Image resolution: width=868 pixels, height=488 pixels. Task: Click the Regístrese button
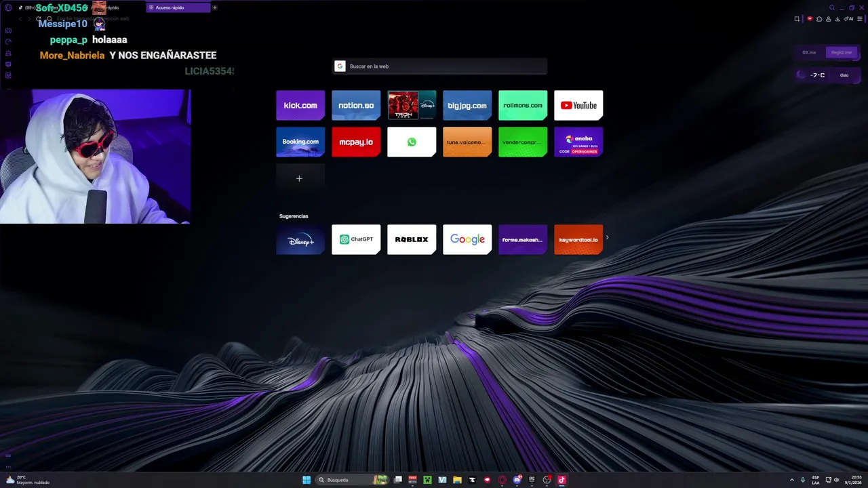click(842, 52)
